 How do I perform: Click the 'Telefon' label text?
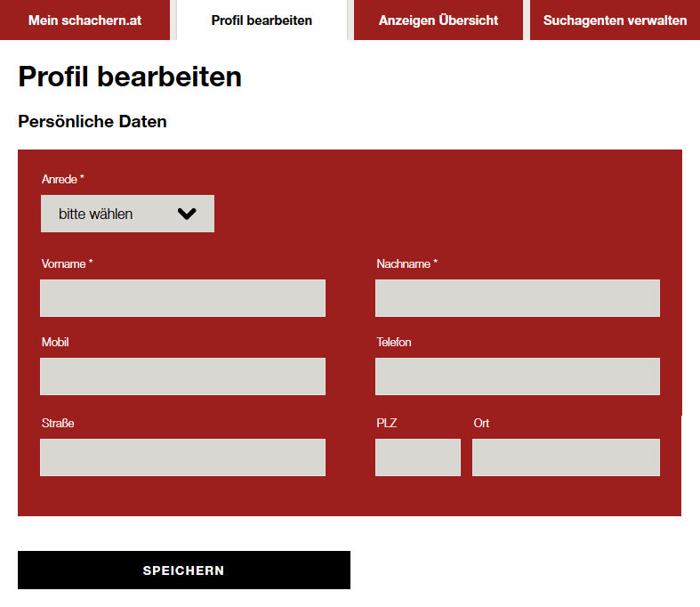[393, 343]
